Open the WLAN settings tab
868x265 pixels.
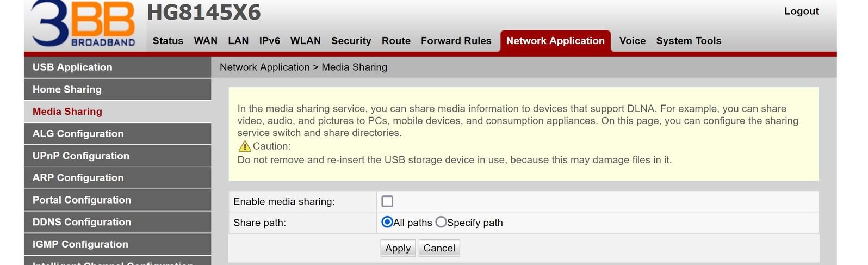306,41
